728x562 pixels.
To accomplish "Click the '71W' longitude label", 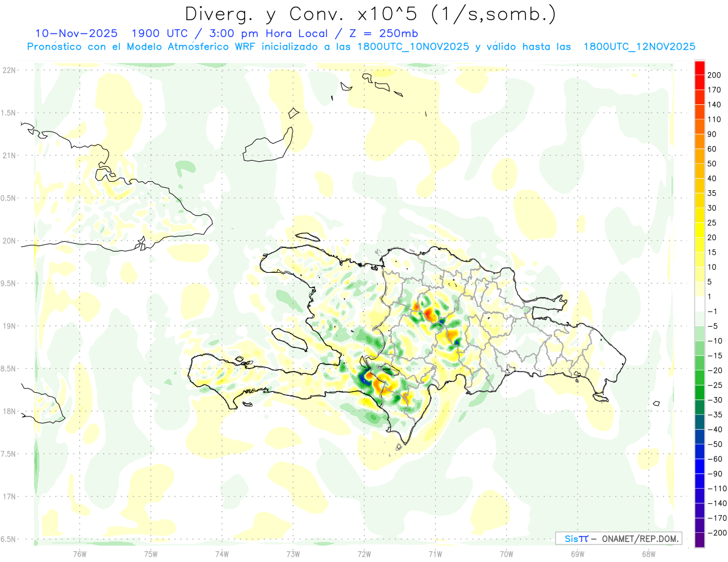I will [x=435, y=554].
